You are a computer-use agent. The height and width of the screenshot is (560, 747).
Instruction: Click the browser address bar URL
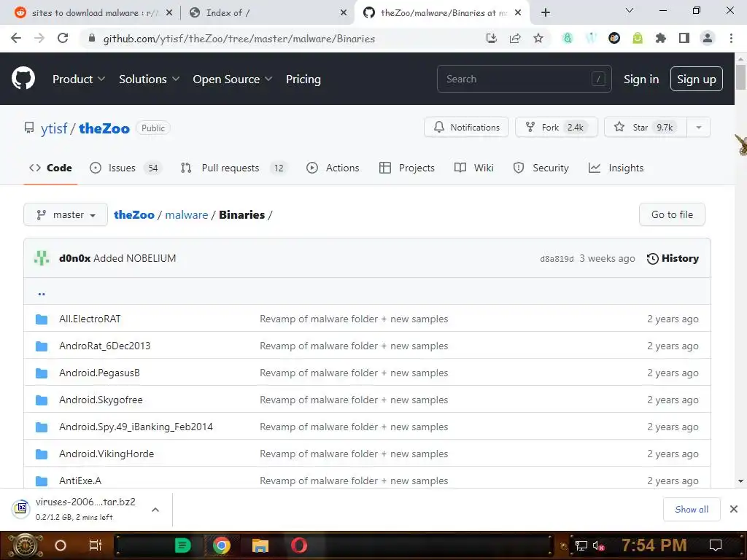click(239, 39)
